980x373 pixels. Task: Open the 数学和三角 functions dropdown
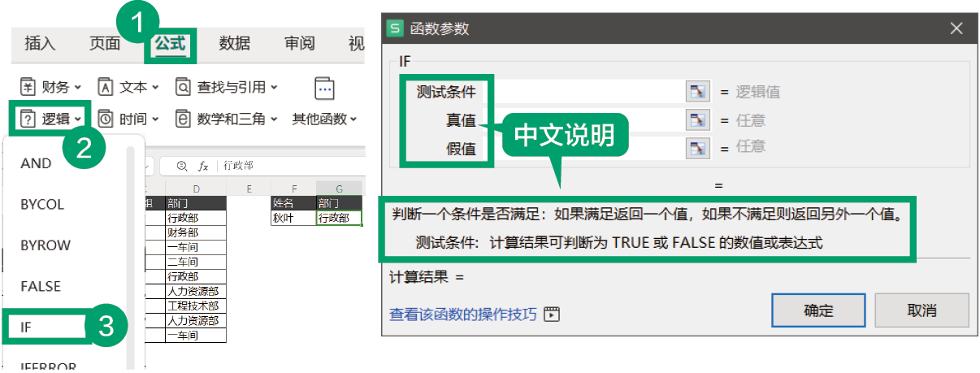(x=228, y=119)
